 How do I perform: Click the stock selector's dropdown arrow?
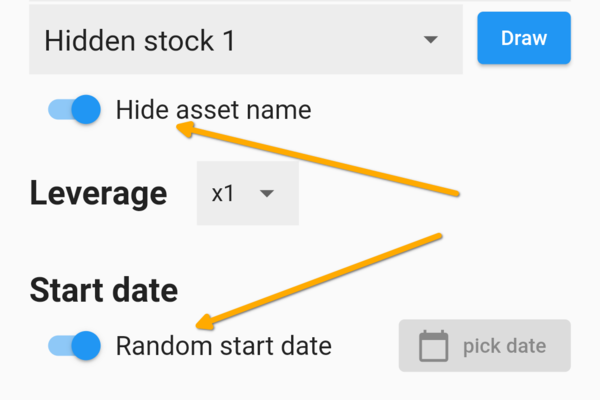pyautogui.click(x=431, y=40)
